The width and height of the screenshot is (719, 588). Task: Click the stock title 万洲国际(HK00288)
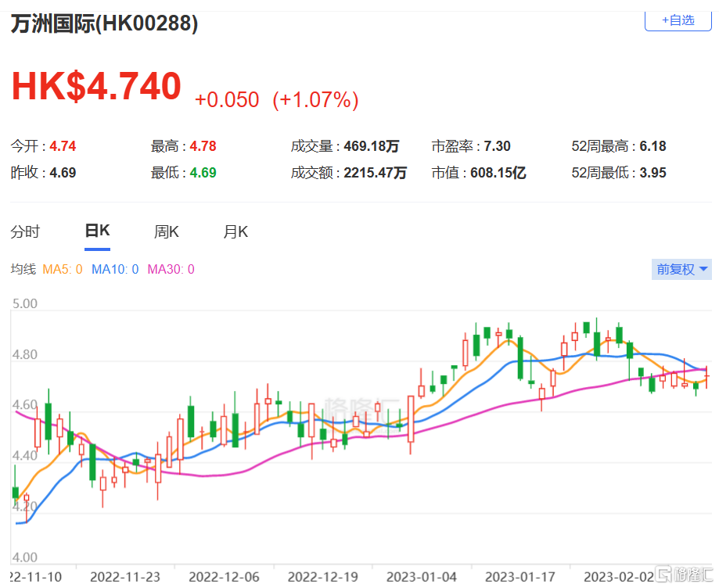[104, 23]
